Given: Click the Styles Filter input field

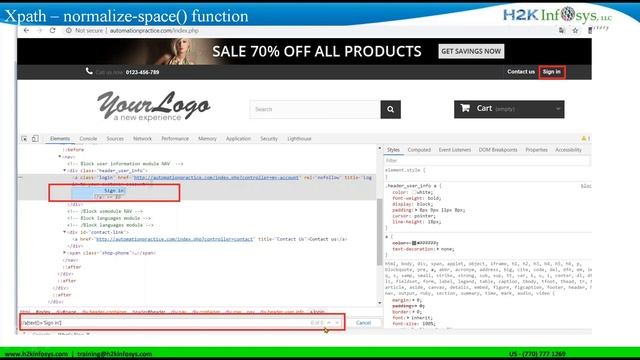Looking at the screenshot, I should 488,161.
